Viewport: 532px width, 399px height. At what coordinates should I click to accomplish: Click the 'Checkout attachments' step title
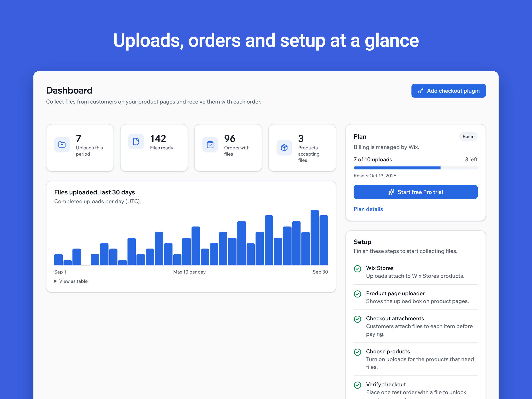395,319
